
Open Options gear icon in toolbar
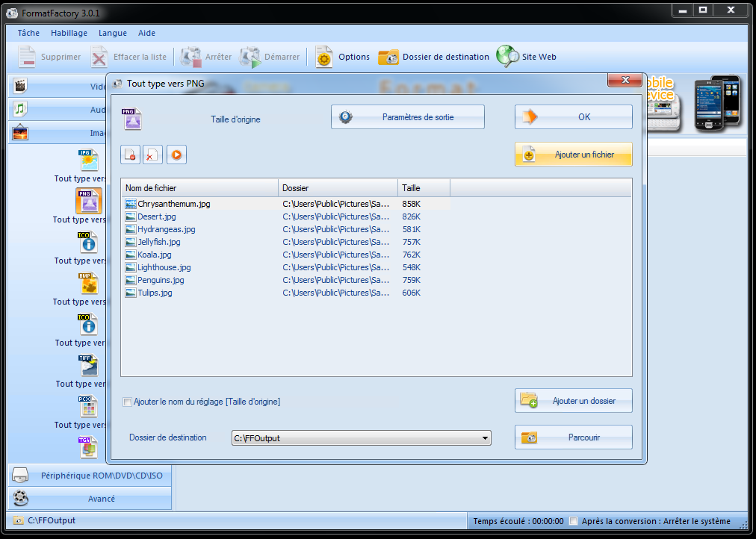(324, 57)
